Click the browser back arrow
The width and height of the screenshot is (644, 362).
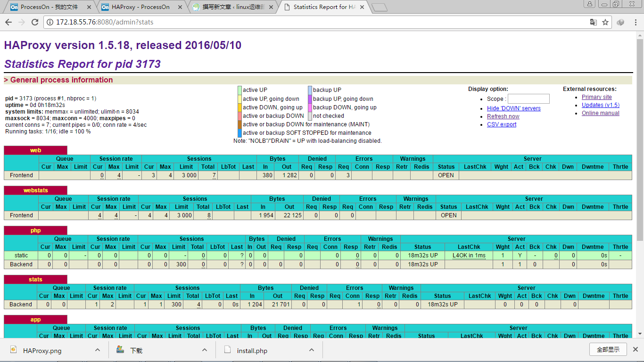(x=8, y=22)
